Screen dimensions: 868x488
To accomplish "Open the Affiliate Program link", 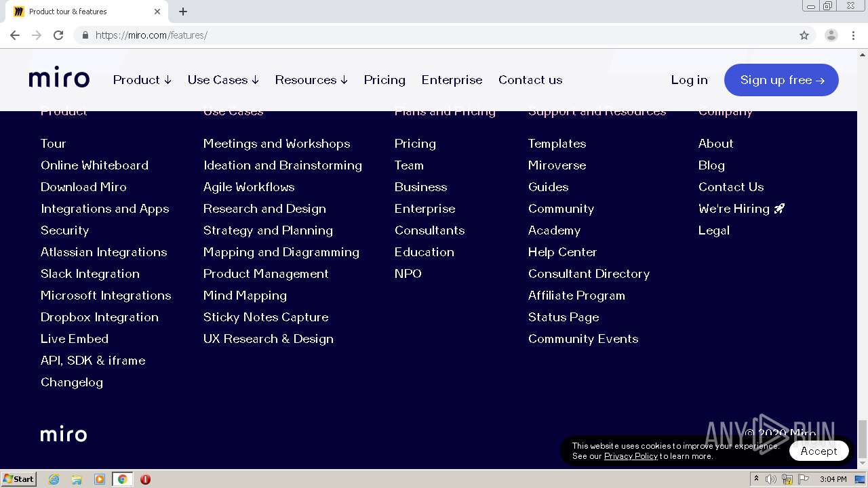I will click(x=576, y=296).
